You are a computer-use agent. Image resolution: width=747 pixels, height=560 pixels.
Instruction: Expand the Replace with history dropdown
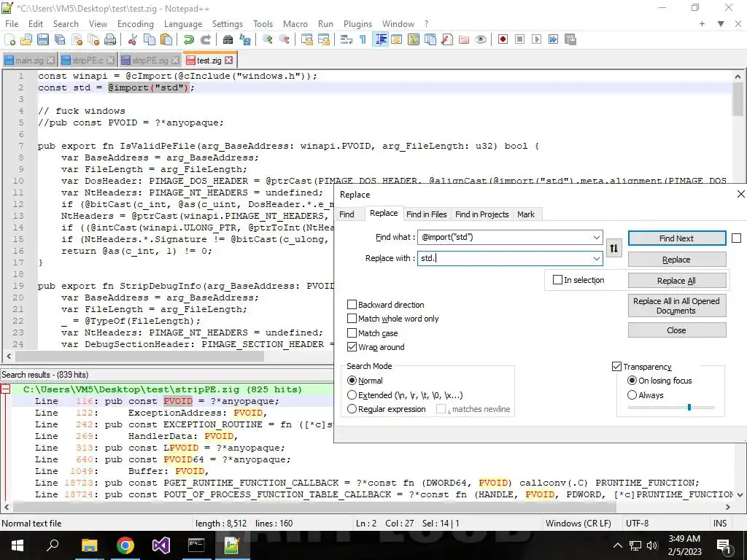pos(597,259)
